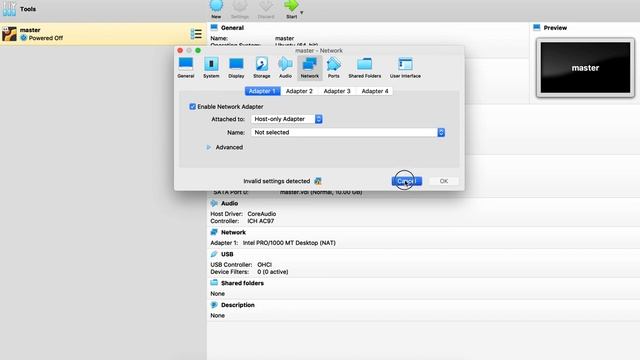Click the Preview panel icon

(537, 27)
